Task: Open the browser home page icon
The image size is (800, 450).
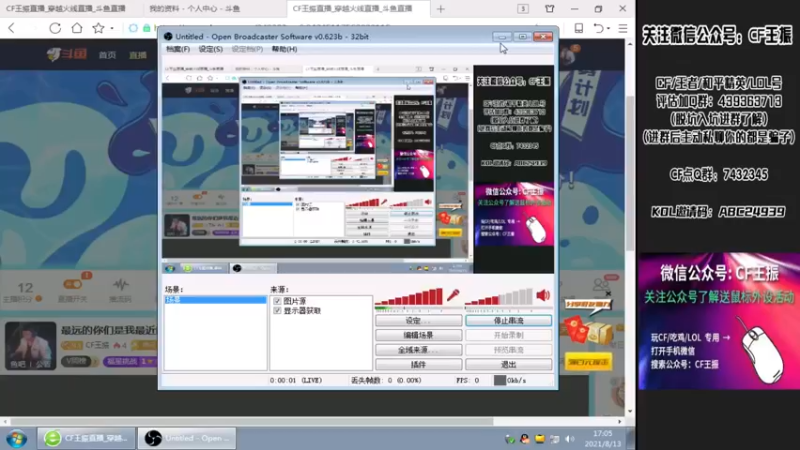Action: click(x=77, y=28)
